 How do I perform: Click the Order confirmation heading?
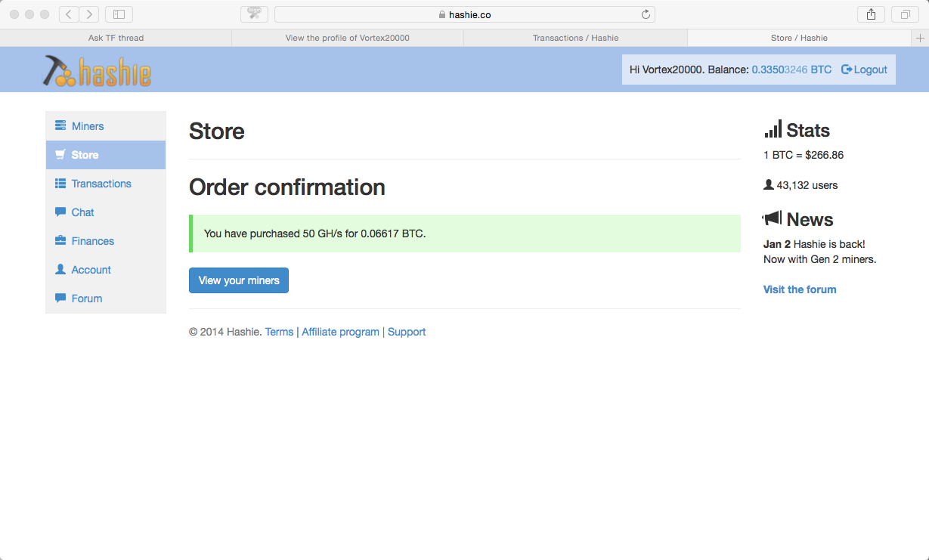tap(287, 187)
